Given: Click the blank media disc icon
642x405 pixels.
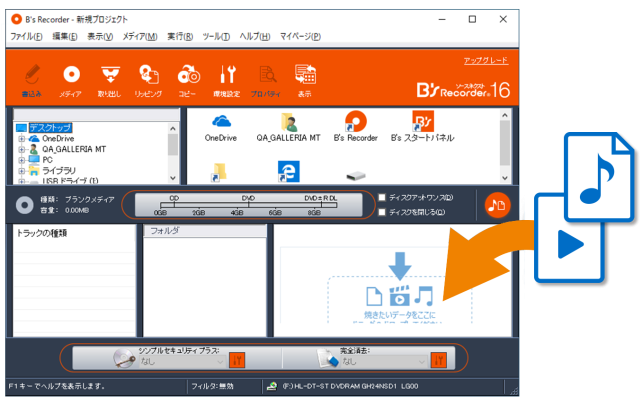Looking at the screenshot, I should click(25, 205).
